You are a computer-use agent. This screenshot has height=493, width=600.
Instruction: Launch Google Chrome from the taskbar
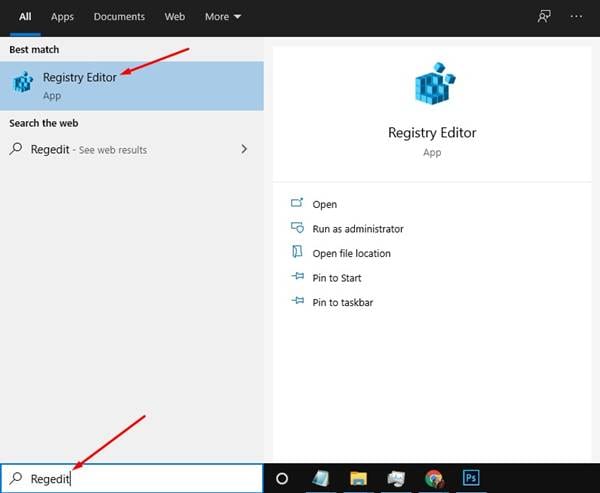[434, 478]
